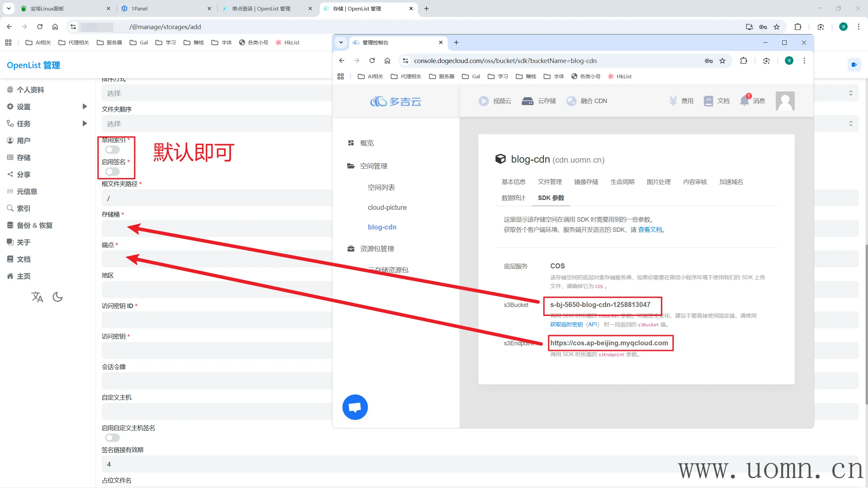Open 费用 billing from top navigation
The height and width of the screenshot is (488, 868).
(681, 101)
